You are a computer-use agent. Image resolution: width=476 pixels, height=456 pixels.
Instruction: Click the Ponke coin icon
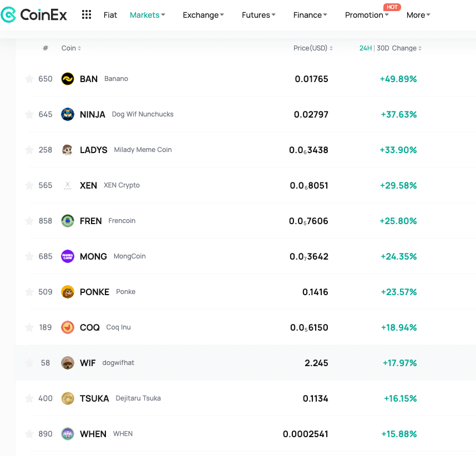[x=68, y=292]
